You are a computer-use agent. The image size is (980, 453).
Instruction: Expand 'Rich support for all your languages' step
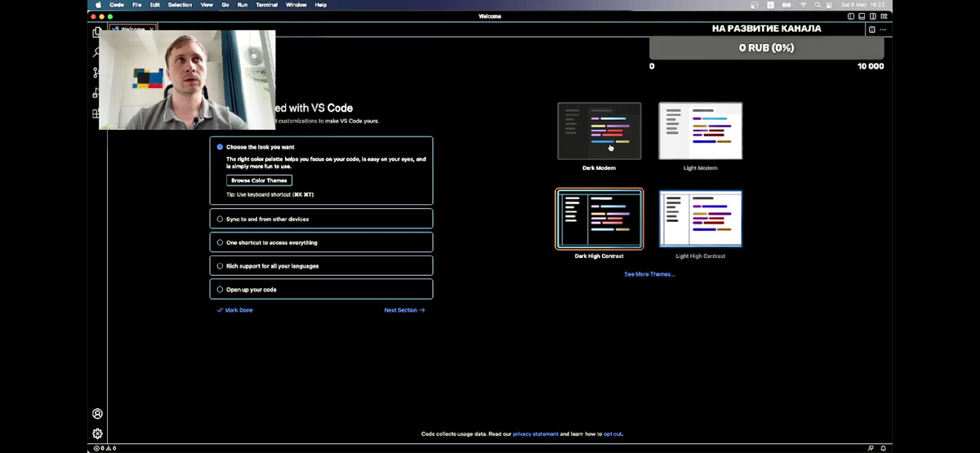[x=321, y=266]
